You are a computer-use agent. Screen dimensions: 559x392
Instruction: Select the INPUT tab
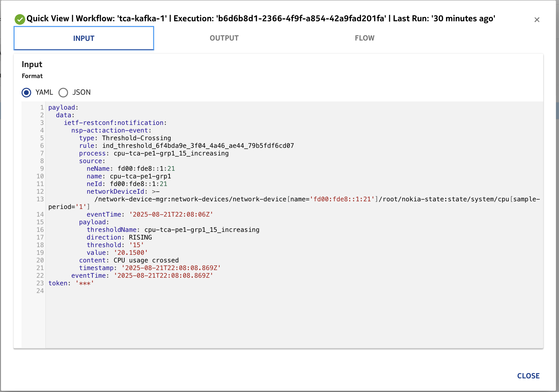pos(84,38)
